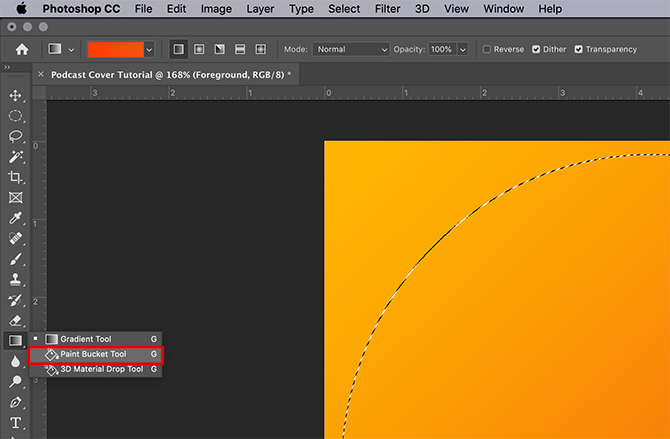Select the Elliptical Marquee tool
The image size is (670, 439).
click(15, 116)
